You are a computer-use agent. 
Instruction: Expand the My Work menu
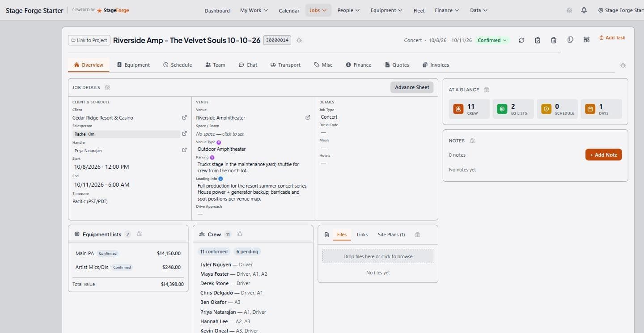click(x=254, y=10)
